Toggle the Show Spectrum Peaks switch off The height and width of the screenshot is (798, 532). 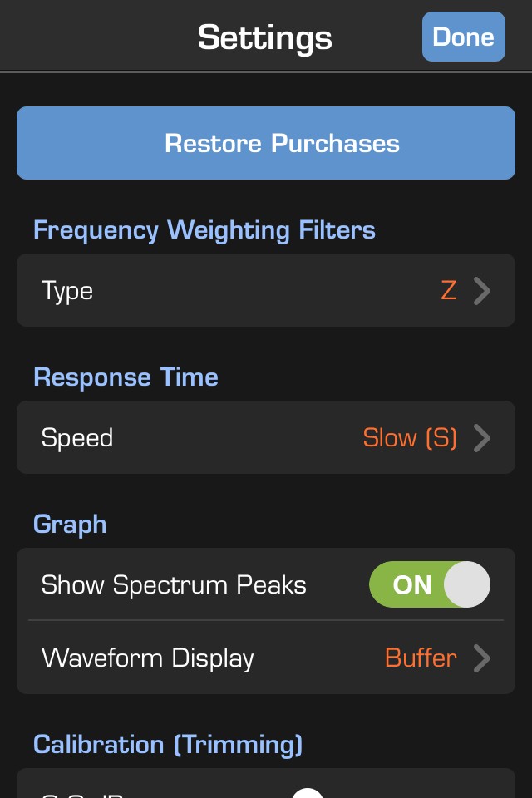coord(430,584)
